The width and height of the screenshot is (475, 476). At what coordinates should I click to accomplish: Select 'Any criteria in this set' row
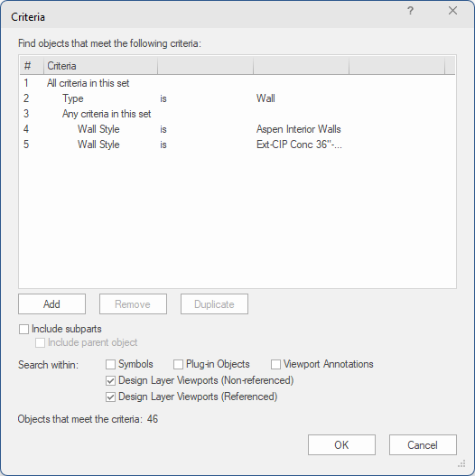[237, 114]
